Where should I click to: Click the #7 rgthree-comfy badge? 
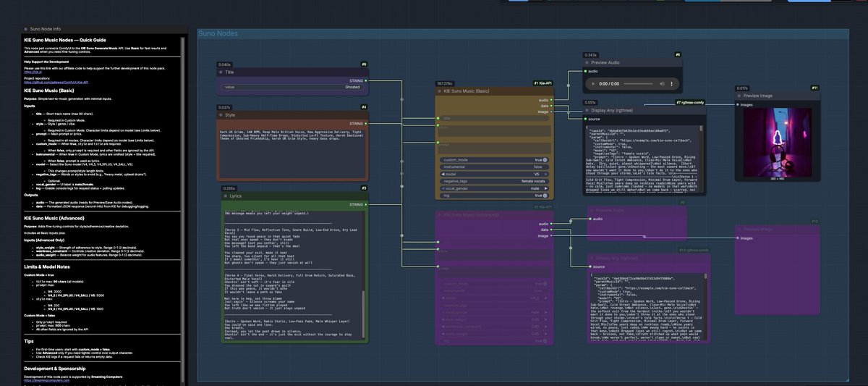[692, 102]
